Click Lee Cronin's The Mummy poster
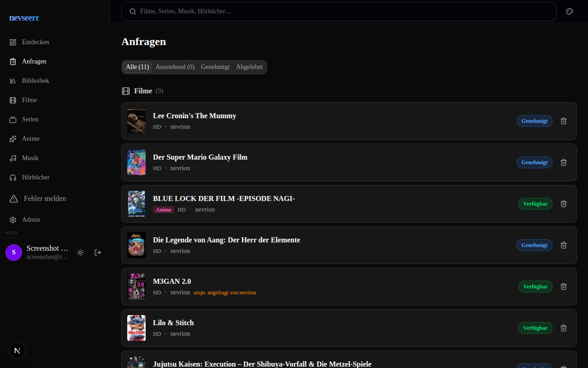The height and width of the screenshot is (368, 588). pyautogui.click(x=136, y=121)
